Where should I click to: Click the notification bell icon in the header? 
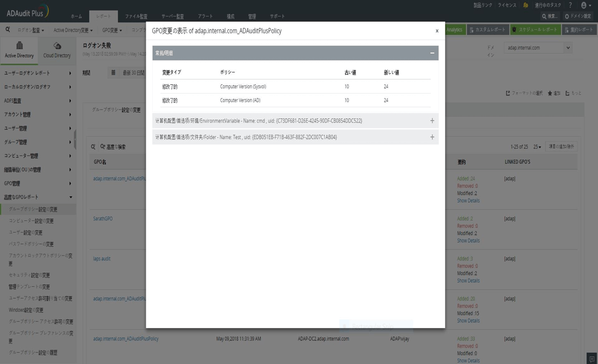pyautogui.click(x=525, y=5)
